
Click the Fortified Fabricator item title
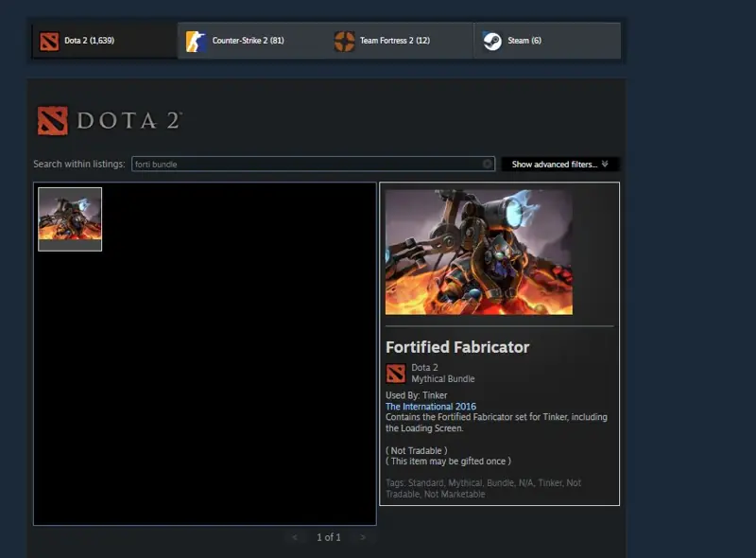[x=457, y=347]
